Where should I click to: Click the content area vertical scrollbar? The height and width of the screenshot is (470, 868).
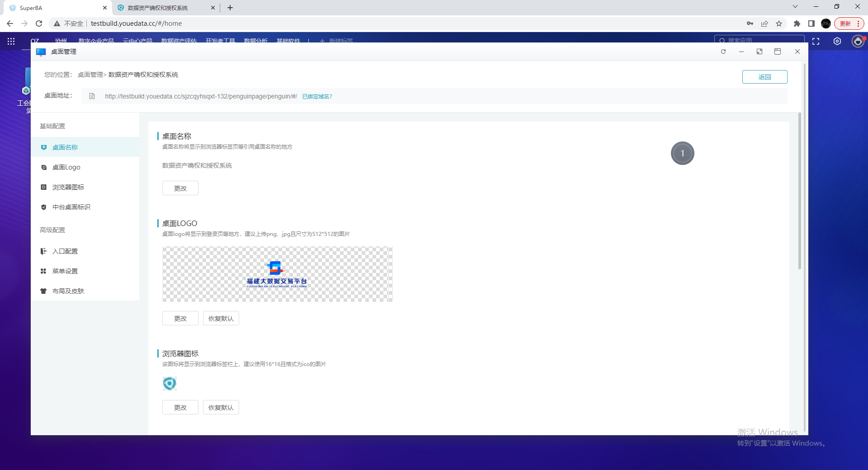pyautogui.click(x=800, y=191)
